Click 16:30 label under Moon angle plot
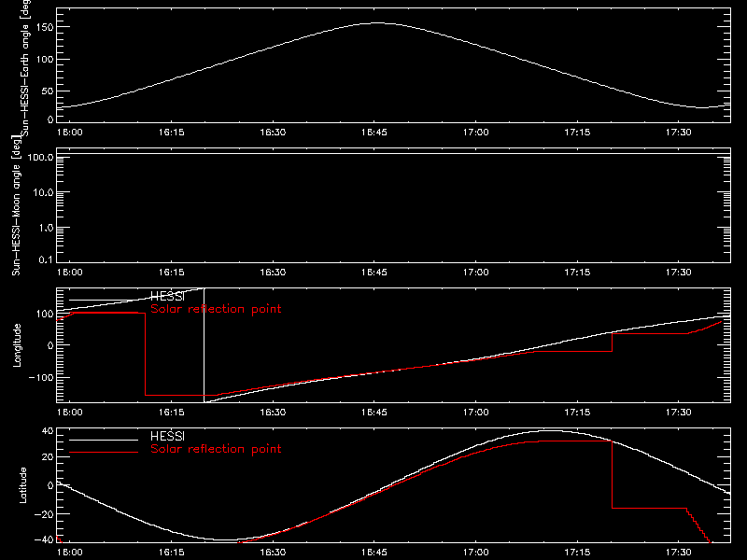The image size is (747, 560). click(273, 273)
